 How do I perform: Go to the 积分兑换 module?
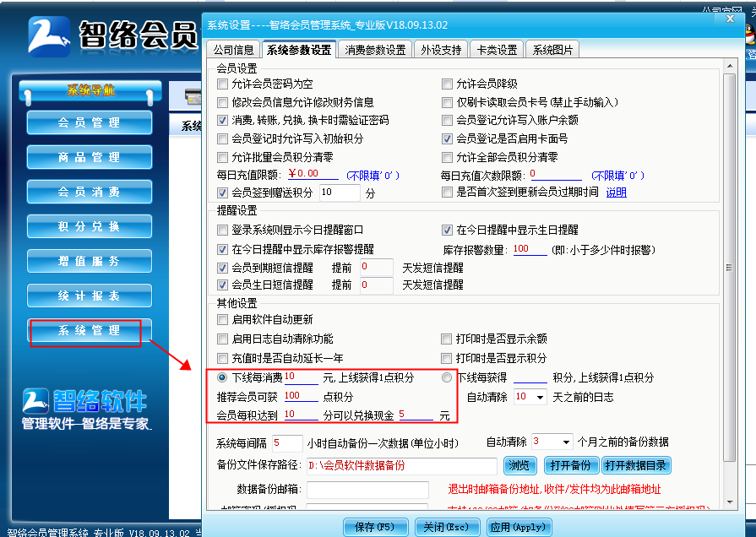pos(89,225)
